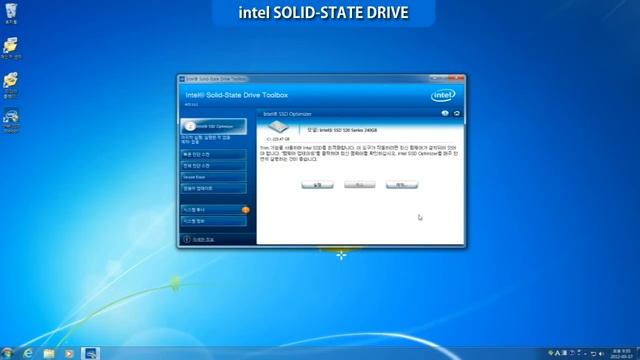Click the volume icon in system tray
Viewport: 640px width, 360px height.
[x=602, y=353]
